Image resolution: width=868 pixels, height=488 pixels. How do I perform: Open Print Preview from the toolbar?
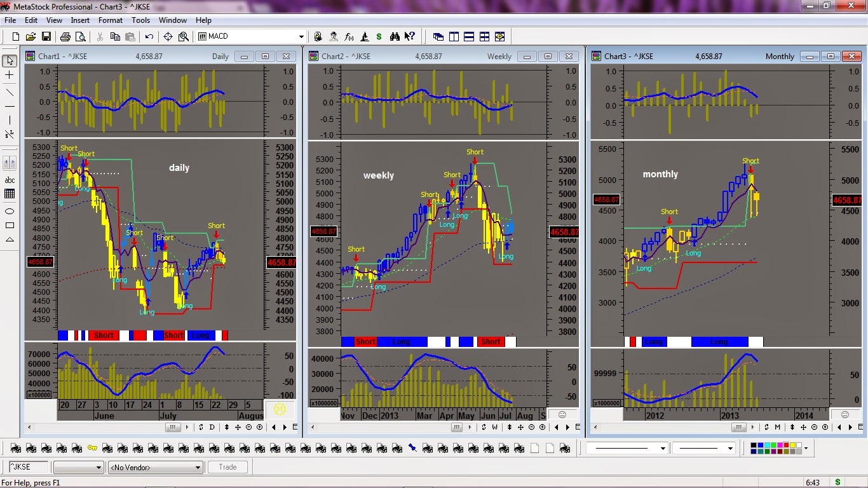tap(81, 36)
